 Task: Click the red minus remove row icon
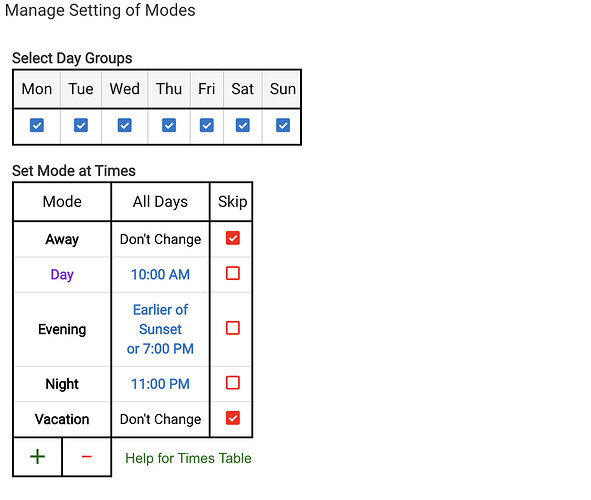click(x=86, y=457)
